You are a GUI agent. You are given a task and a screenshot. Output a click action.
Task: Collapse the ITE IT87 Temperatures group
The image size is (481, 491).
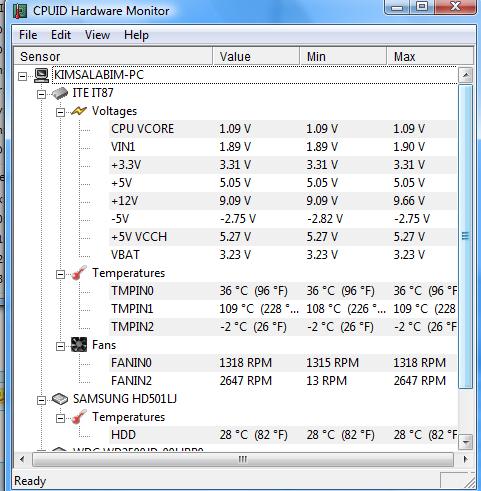[x=60, y=274]
